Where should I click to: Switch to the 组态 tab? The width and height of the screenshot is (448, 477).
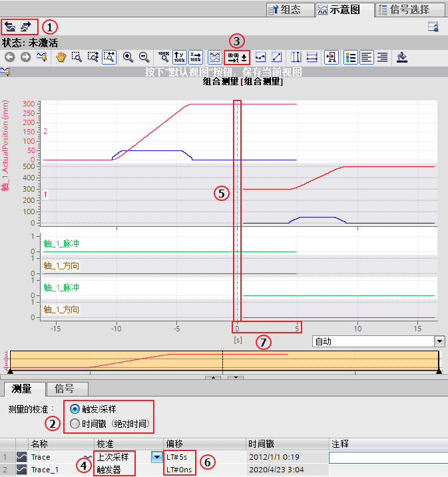(x=290, y=10)
